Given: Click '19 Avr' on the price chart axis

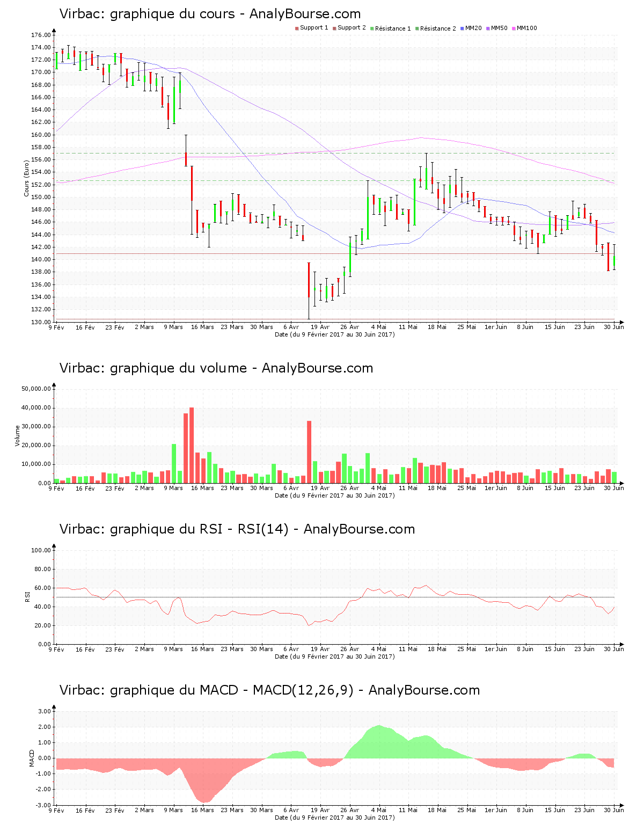Looking at the screenshot, I should pos(320,327).
